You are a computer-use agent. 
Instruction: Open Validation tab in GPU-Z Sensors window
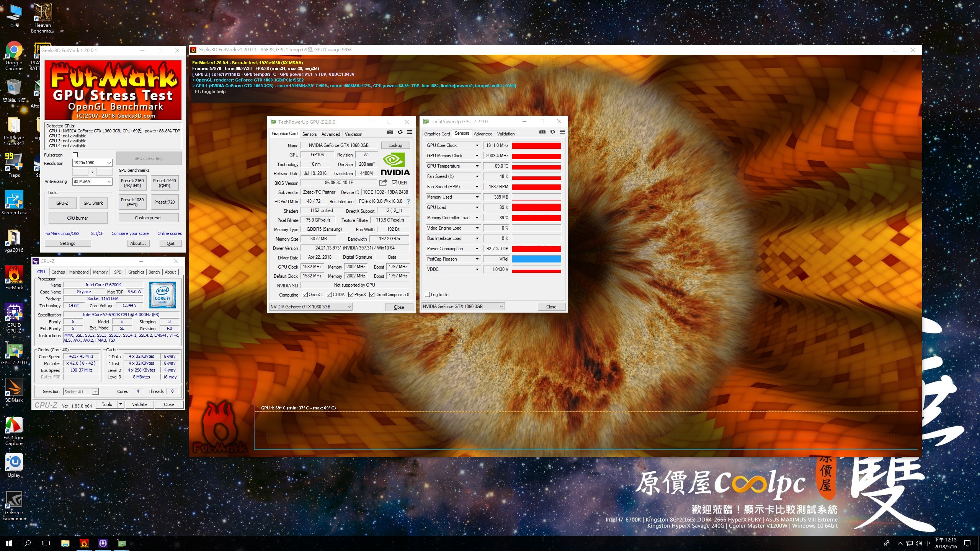tap(506, 134)
